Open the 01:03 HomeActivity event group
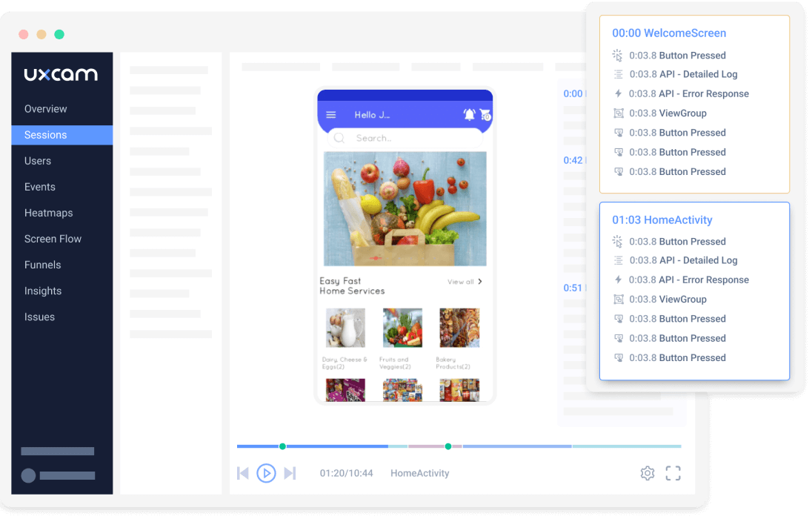Image resolution: width=812 pixels, height=519 pixels. [662, 219]
